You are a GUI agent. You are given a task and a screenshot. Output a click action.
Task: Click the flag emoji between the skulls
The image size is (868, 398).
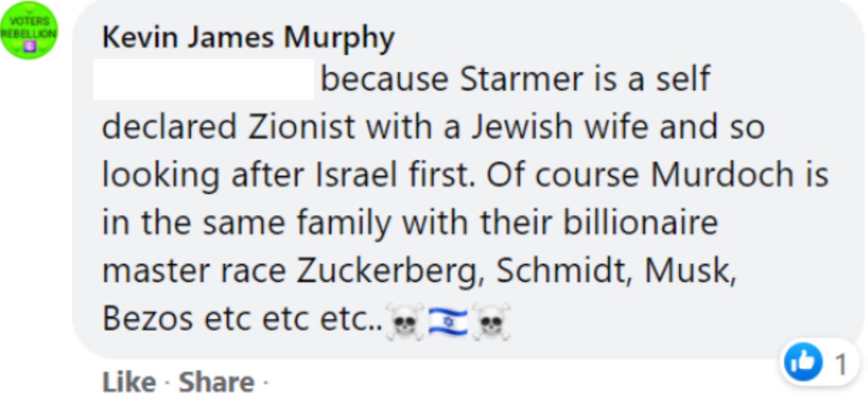(x=448, y=321)
